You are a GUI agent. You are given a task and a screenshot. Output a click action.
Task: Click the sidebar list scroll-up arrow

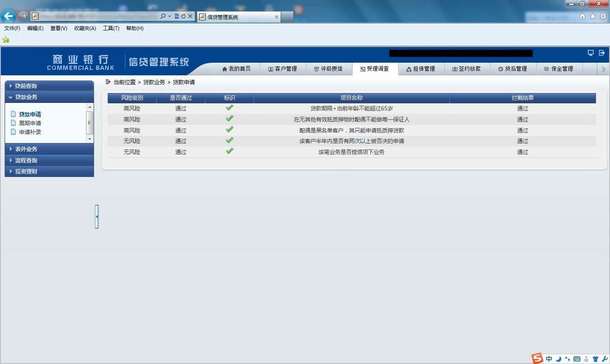[89, 108]
